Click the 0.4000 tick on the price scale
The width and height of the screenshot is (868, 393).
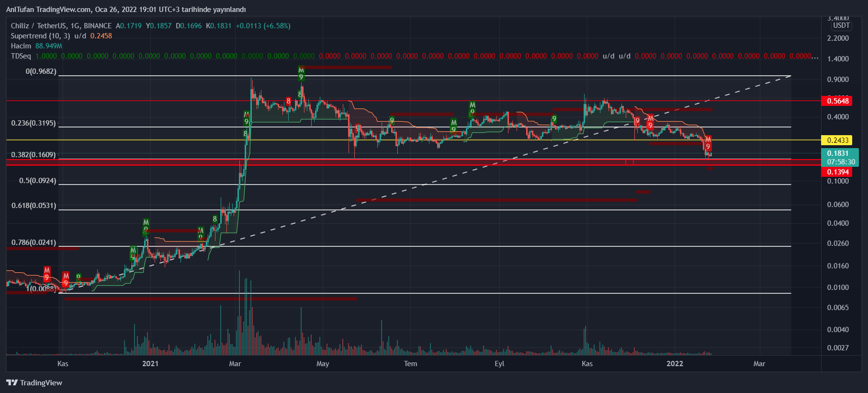pos(837,117)
